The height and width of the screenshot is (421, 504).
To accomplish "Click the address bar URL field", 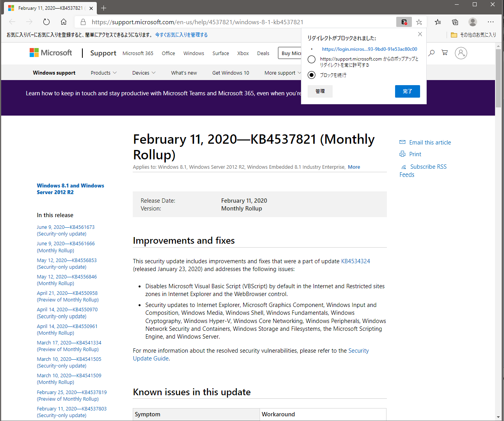I will pyautogui.click(x=242, y=22).
